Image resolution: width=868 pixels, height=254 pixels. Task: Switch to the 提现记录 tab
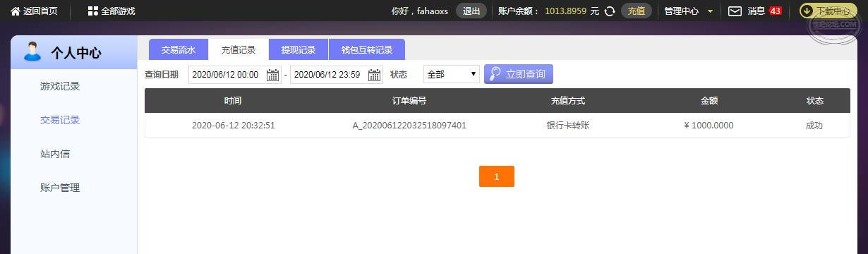tap(299, 50)
